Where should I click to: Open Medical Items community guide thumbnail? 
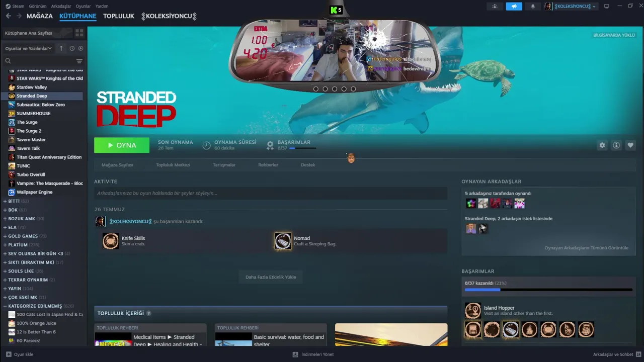[x=113, y=339]
